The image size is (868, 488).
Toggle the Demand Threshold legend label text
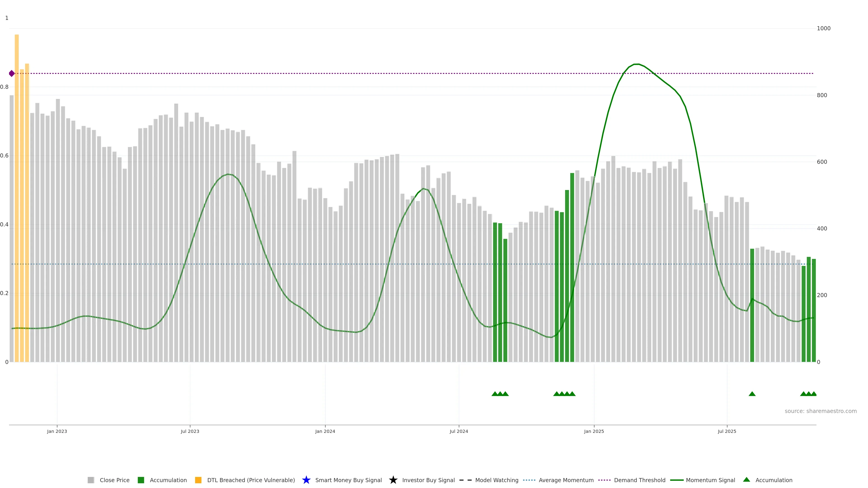639,480
